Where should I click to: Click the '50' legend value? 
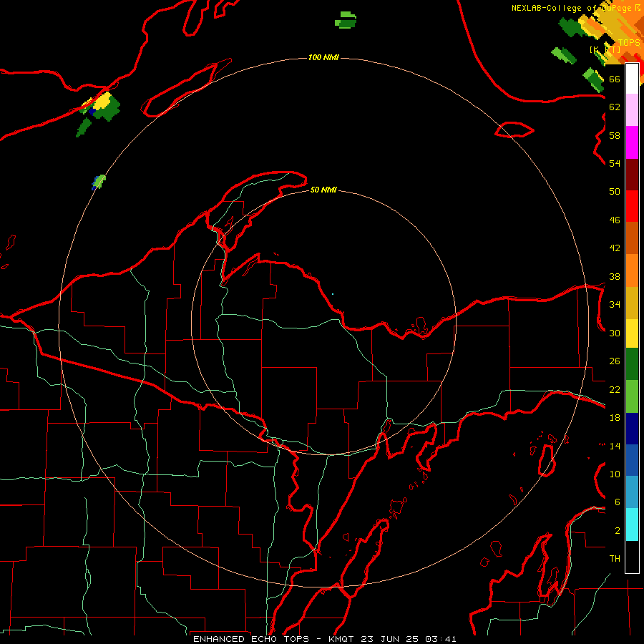click(615, 191)
